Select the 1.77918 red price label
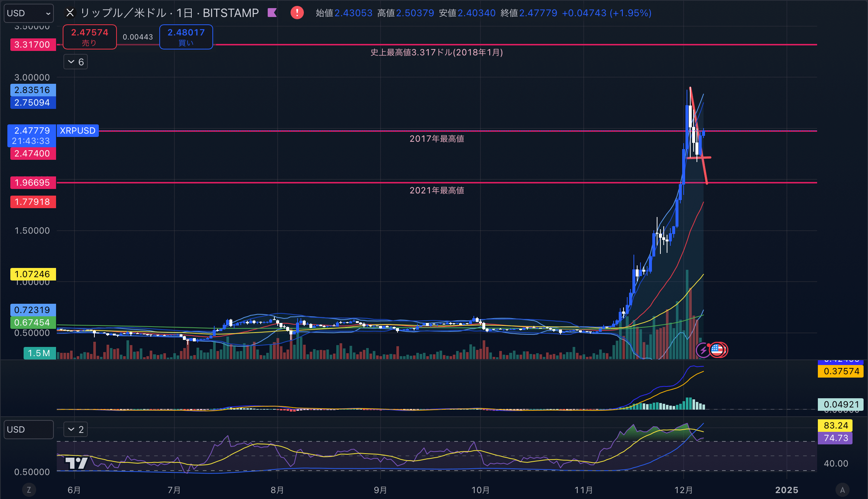The width and height of the screenshot is (868, 499). pos(33,202)
